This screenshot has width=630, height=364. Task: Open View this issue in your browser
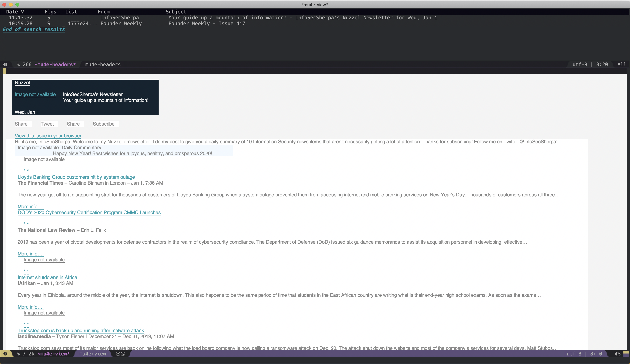[48, 136]
